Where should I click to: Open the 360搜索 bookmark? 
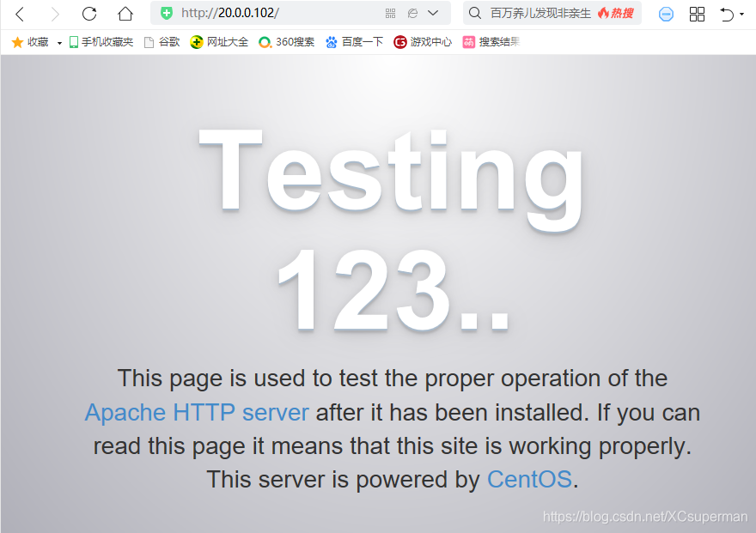286,42
